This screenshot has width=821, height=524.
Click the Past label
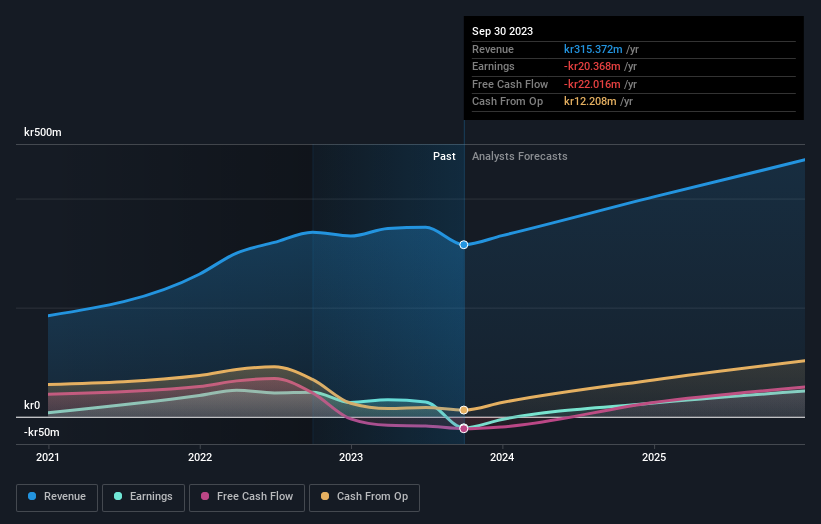pyautogui.click(x=444, y=156)
